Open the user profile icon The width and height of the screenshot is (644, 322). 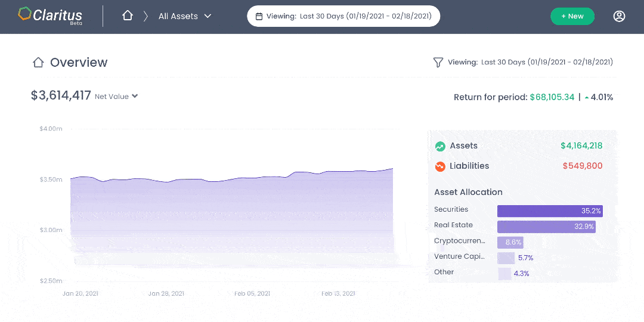(x=619, y=16)
